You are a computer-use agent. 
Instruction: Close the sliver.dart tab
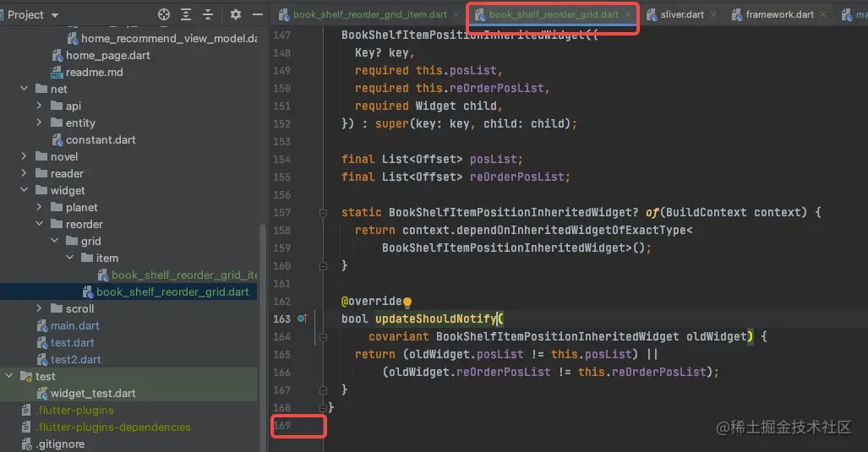(x=713, y=14)
